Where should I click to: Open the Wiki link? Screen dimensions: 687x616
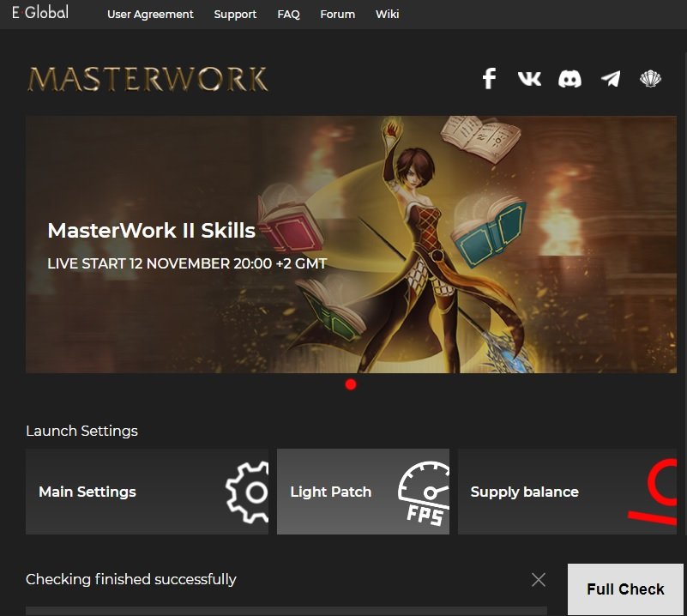pos(388,14)
